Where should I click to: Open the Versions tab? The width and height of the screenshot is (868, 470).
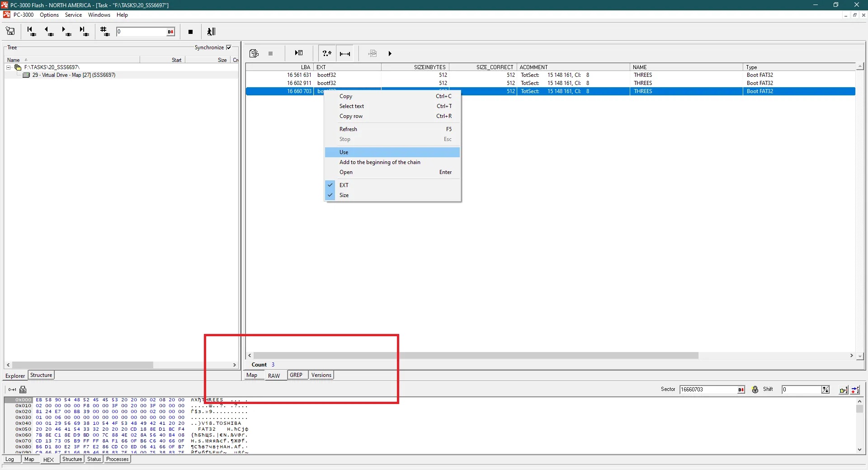[321, 375]
